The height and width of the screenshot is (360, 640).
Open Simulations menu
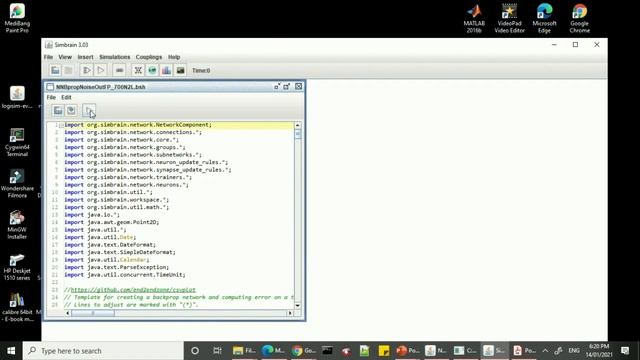(115, 57)
